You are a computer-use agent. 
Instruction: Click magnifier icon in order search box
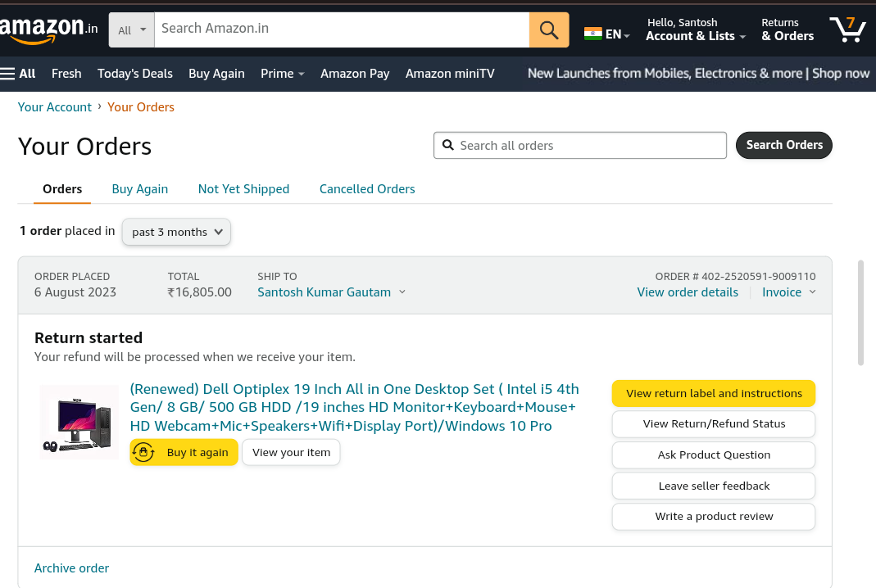click(x=448, y=145)
